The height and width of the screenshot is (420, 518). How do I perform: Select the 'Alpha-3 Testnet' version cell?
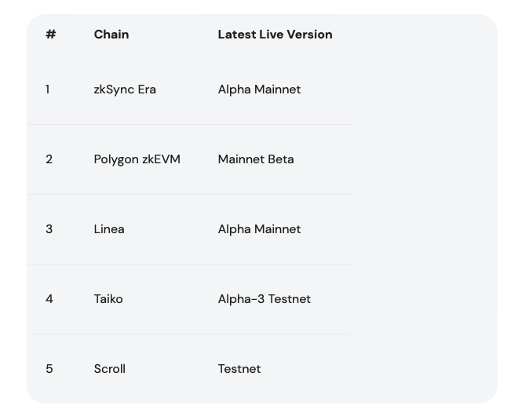click(x=264, y=299)
